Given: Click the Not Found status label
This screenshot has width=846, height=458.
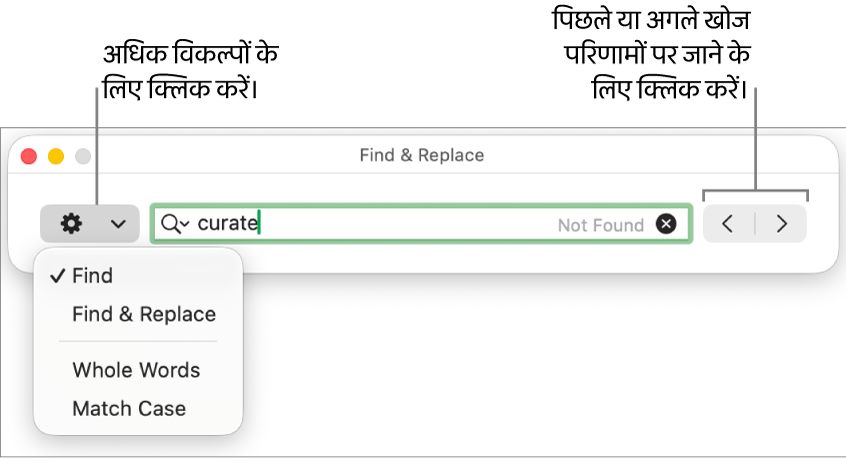Looking at the screenshot, I should tap(600, 225).
